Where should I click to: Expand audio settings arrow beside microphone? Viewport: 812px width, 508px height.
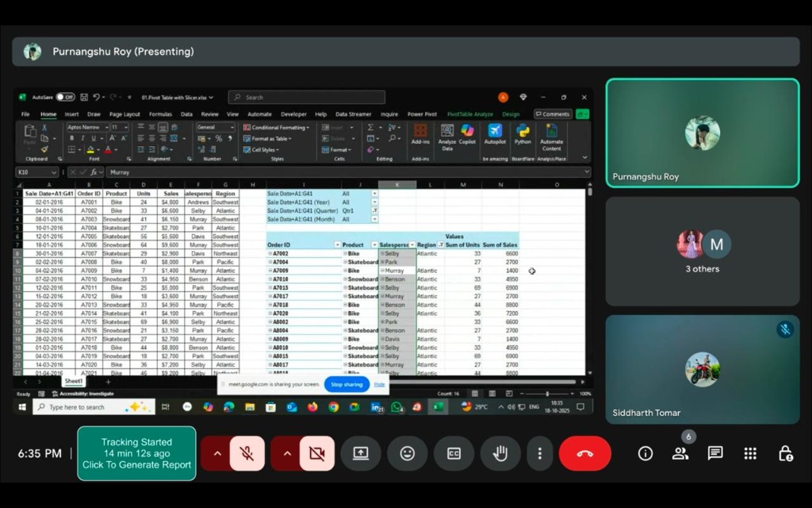[x=217, y=453]
